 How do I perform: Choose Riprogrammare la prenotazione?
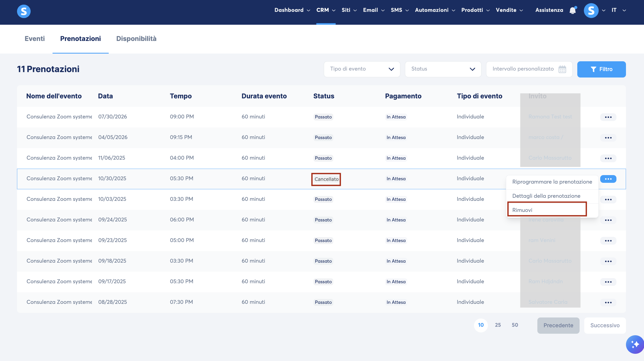(552, 182)
